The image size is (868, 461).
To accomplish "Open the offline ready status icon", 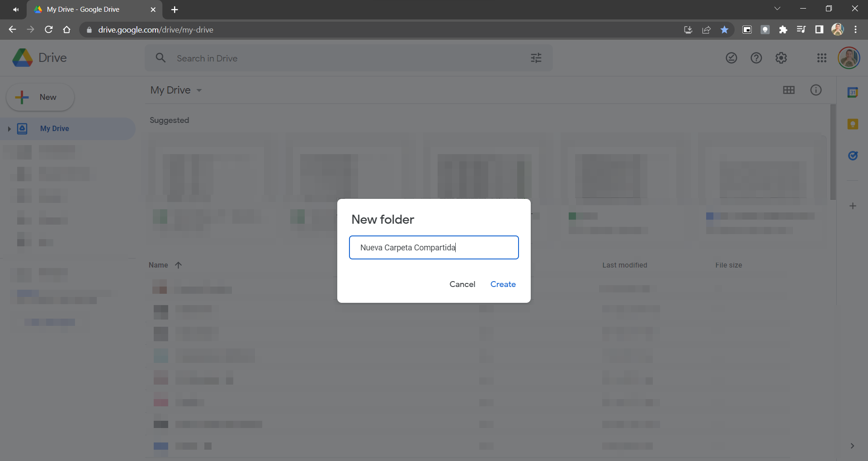I will click(x=731, y=58).
